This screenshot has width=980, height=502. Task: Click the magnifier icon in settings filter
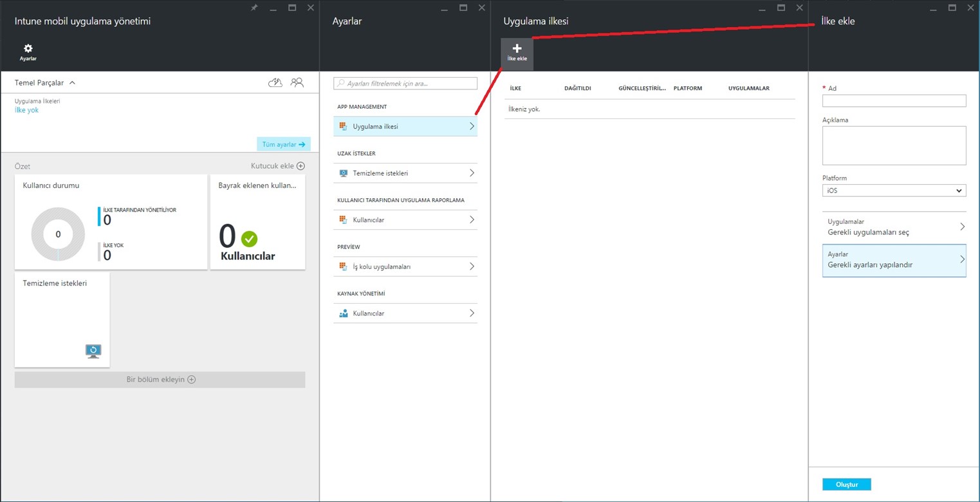[x=341, y=83]
